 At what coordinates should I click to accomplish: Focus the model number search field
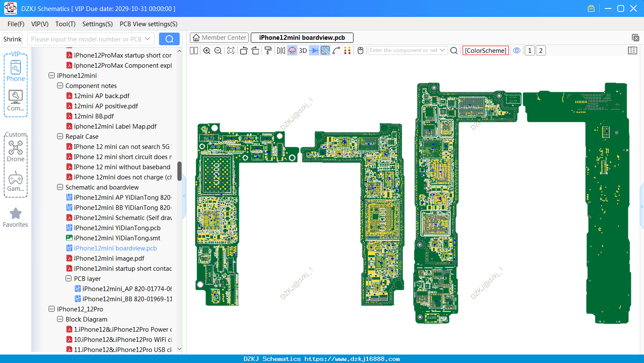coord(87,39)
